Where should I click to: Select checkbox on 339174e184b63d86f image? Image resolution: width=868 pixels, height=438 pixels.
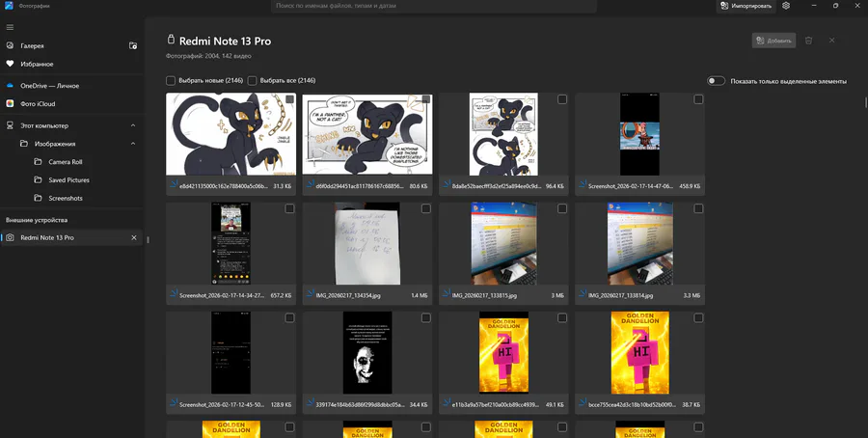click(425, 317)
